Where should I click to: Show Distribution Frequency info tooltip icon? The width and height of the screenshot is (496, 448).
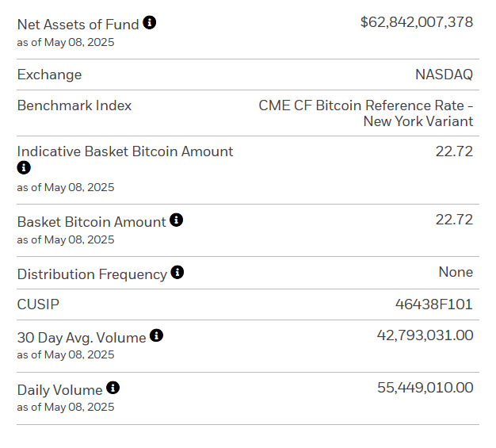coord(177,273)
